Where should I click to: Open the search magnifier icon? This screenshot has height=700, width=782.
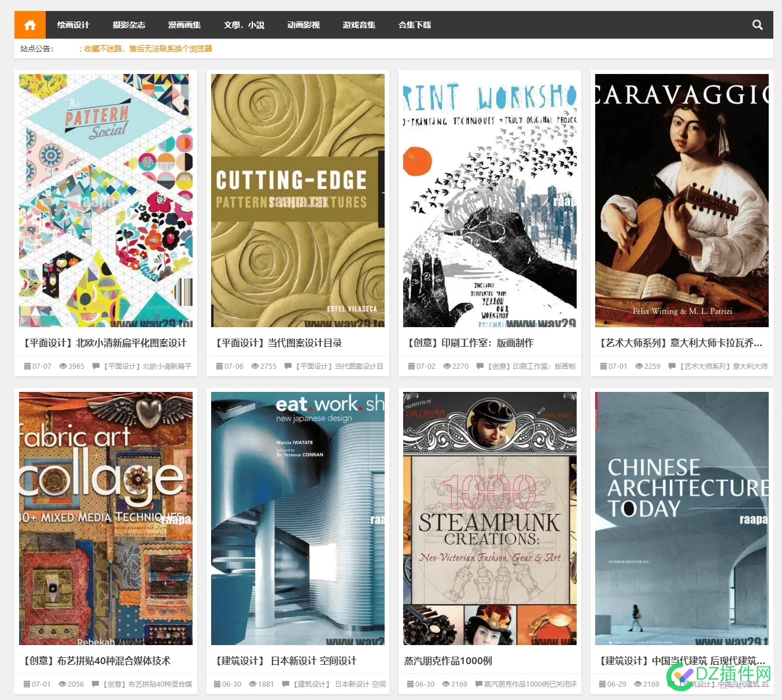click(757, 25)
